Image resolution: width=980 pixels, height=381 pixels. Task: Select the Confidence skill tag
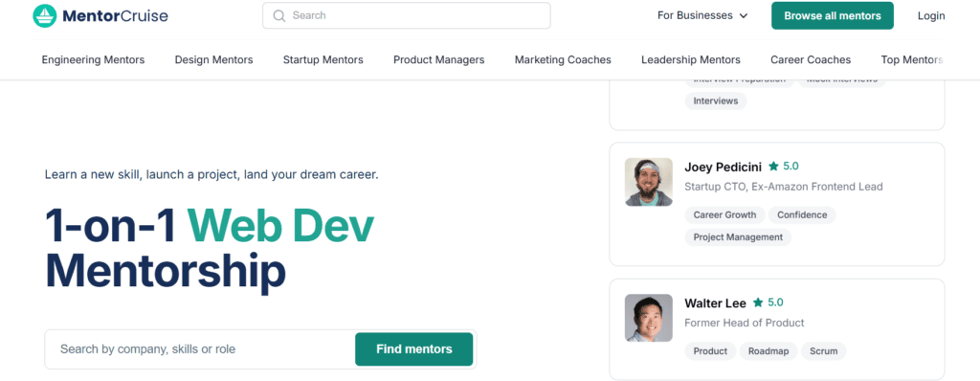point(802,215)
